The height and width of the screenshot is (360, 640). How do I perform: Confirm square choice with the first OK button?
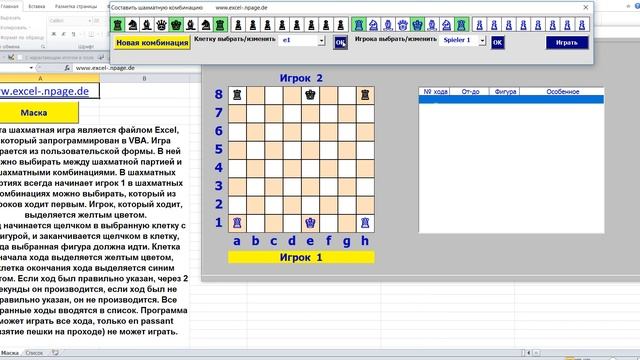pyautogui.click(x=340, y=42)
